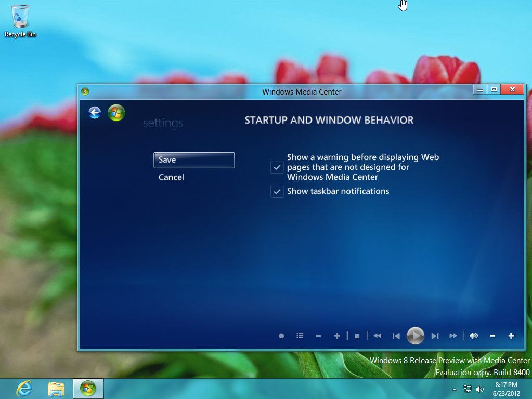
Task: Open the guide list icon in transport bar
Action: (x=300, y=336)
